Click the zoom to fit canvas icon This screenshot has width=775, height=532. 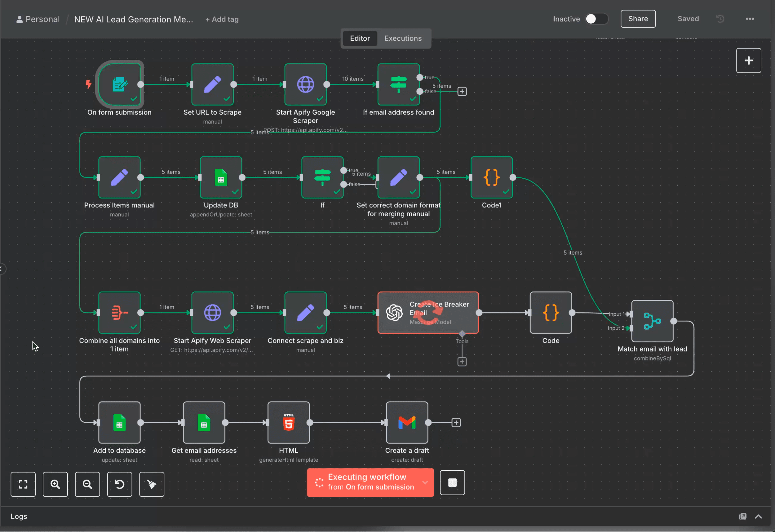(23, 484)
